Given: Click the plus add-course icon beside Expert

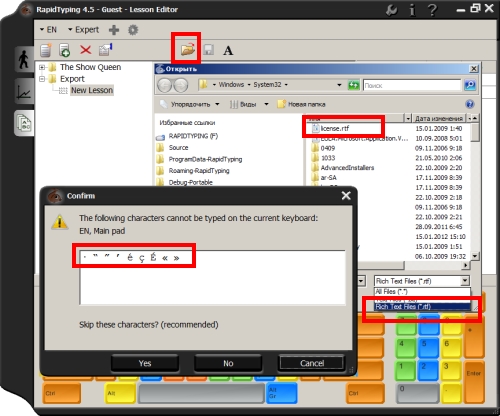Looking at the screenshot, I should click(x=114, y=30).
